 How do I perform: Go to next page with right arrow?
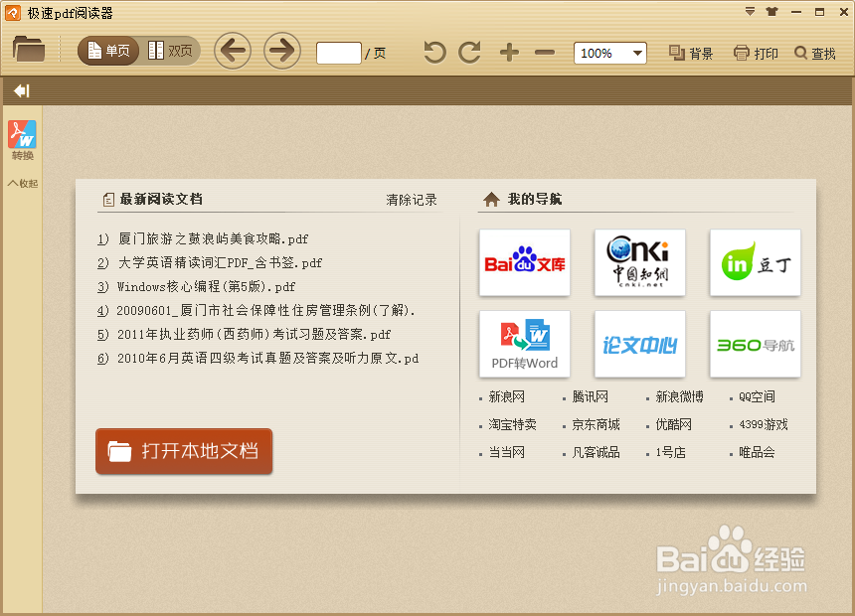pos(282,52)
